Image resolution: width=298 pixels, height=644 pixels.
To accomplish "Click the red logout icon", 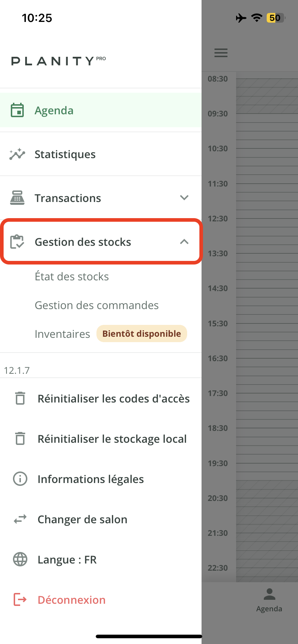I will tap(20, 599).
